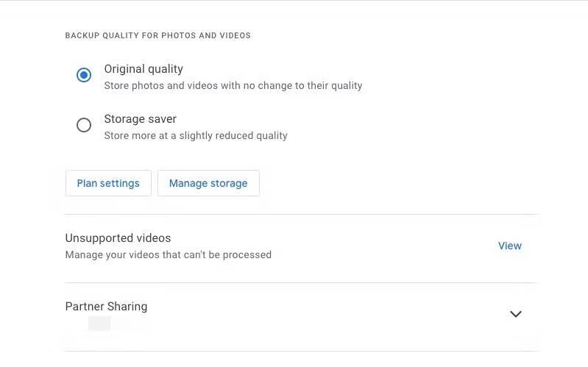Click the Partner Sharing heading
This screenshot has height=367, width=588.
(106, 307)
